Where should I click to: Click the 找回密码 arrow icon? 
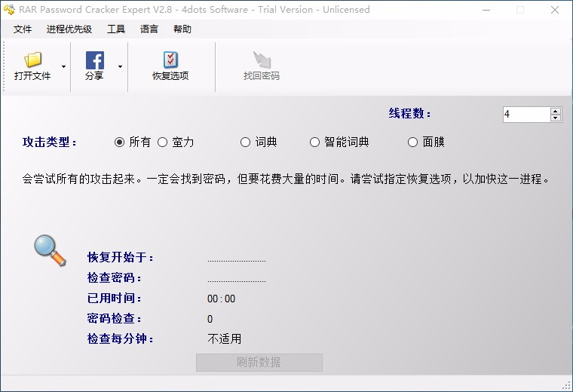click(262, 60)
